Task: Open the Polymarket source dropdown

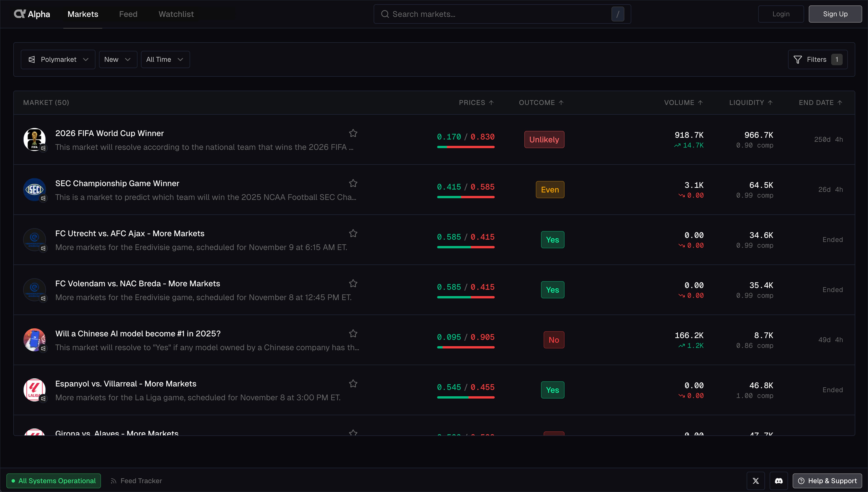Action: click(58, 60)
